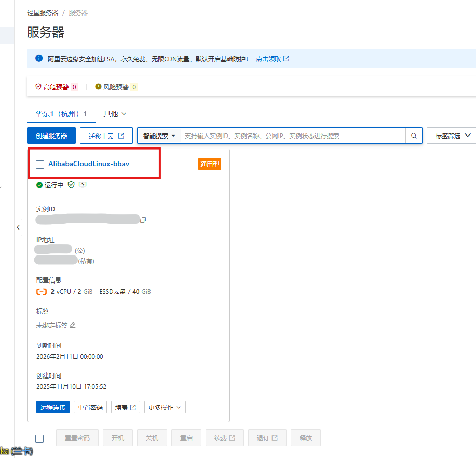Click creation time 2025年11月10日 17:05:52
The height and width of the screenshot is (458, 476).
coord(71,387)
